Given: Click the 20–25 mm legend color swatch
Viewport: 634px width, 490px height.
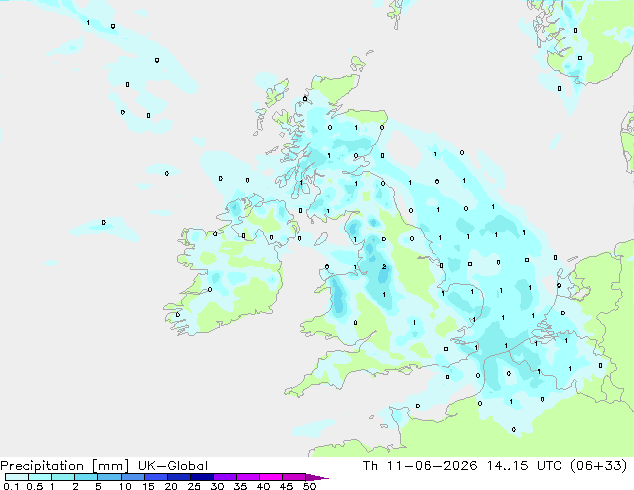Looking at the screenshot, I should 178,477.
